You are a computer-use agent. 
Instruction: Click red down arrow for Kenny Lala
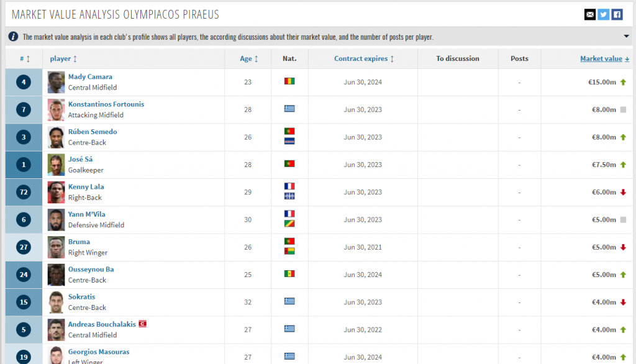[623, 192]
